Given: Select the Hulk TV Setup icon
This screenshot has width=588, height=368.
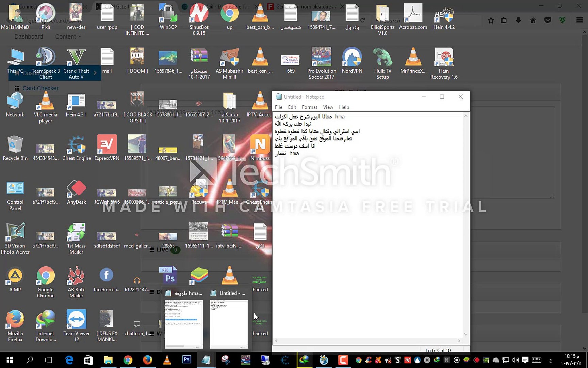Looking at the screenshot, I should click(382, 63).
